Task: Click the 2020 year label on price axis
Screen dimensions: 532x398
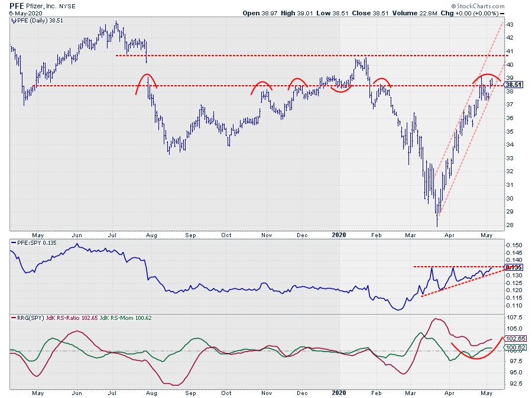Action: (338, 234)
